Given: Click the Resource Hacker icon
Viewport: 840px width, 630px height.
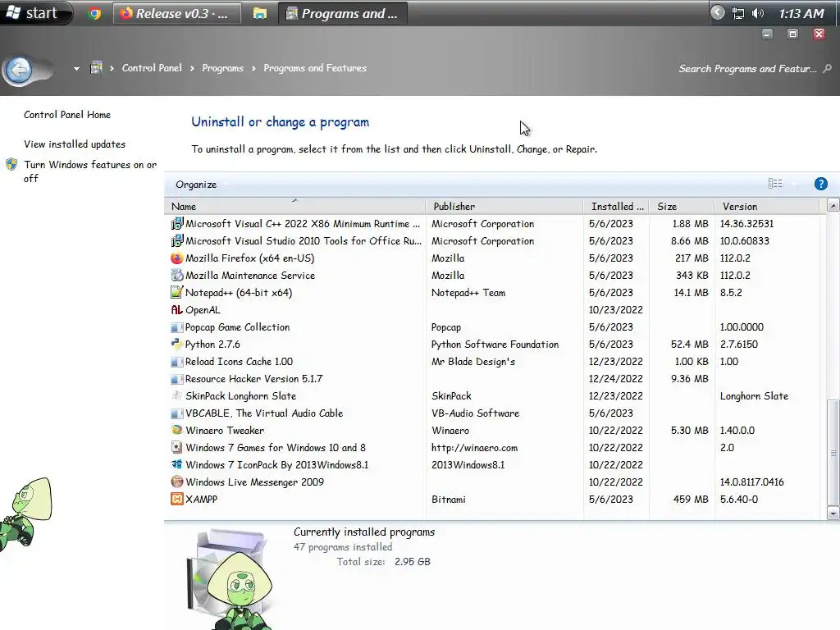Looking at the screenshot, I should click(177, 379).
